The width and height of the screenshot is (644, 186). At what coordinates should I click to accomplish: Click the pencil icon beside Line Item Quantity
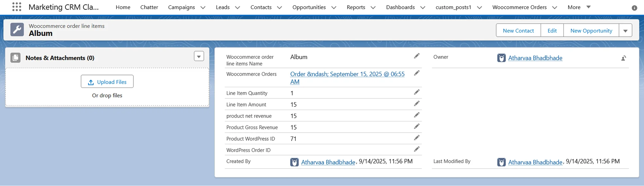pos(417,92)
